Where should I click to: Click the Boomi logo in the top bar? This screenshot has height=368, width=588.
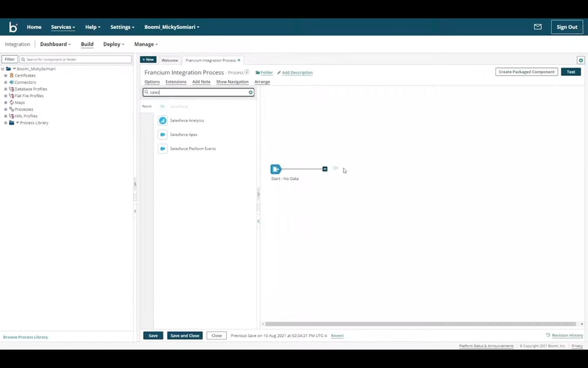[13, 26]
